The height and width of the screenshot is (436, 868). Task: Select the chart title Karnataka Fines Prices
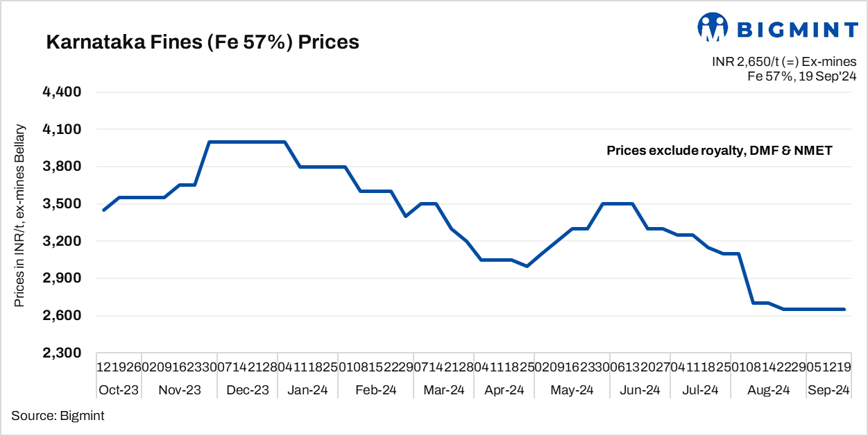click(x=203, y=42)
